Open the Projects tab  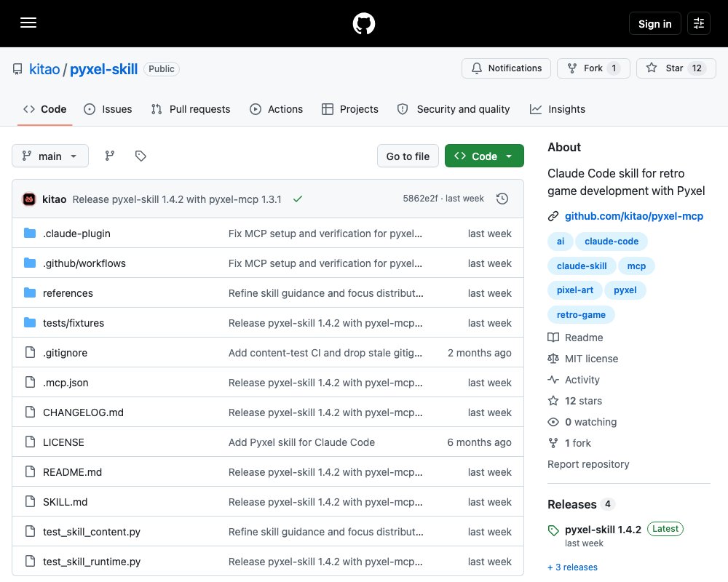click(x=350, y=109)
